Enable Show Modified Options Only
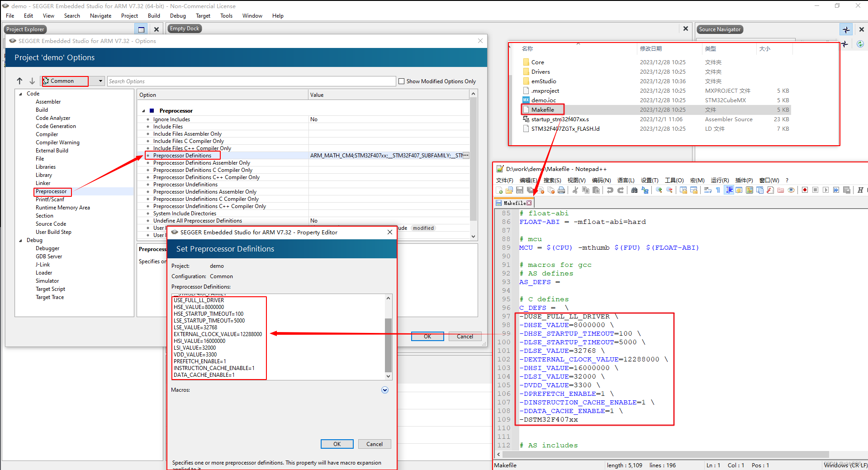The width and height of the screenshot is (868, 470). [x=402, y=81]
